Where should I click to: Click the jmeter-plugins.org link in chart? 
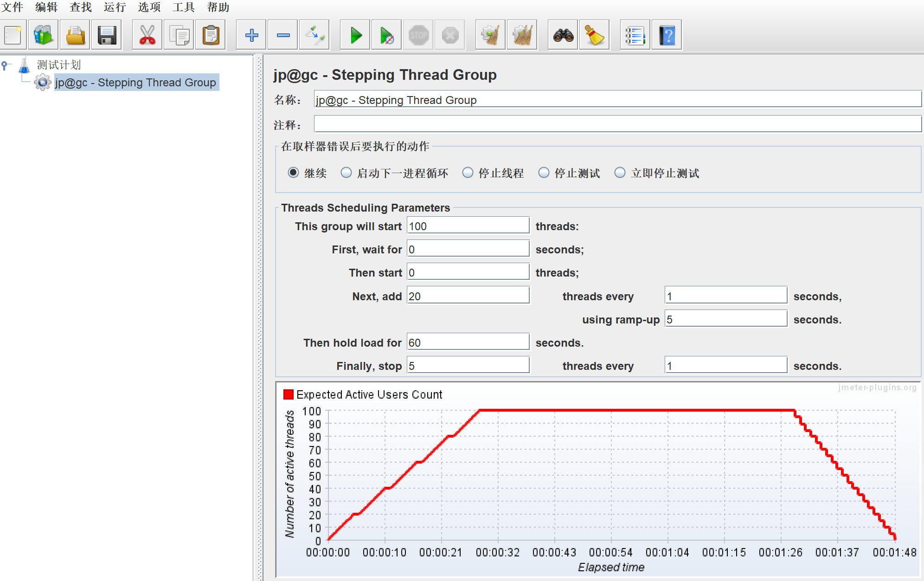(x=877, y=387)
